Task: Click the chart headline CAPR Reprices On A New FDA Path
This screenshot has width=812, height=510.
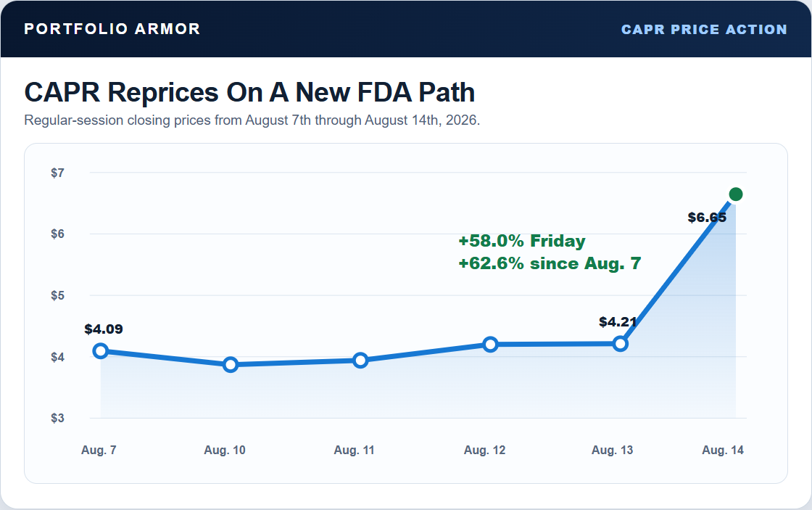Action: pyautogui.click(x=249, y=92)
